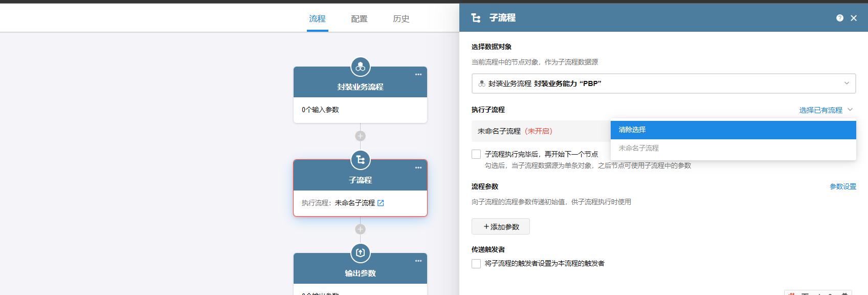Add node below 封装业务流程 with plus
Viewport: 868px width, 295px height.
coord(360,136)
